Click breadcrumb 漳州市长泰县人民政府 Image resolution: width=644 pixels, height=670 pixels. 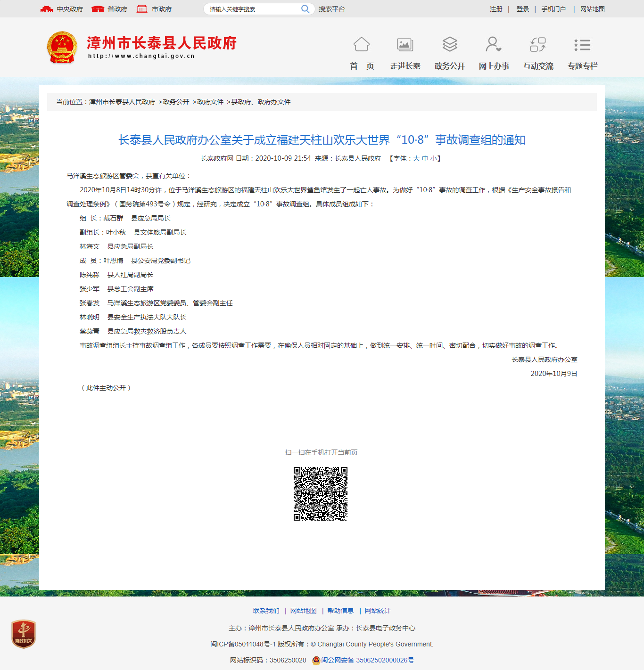(x=122, y=102)
